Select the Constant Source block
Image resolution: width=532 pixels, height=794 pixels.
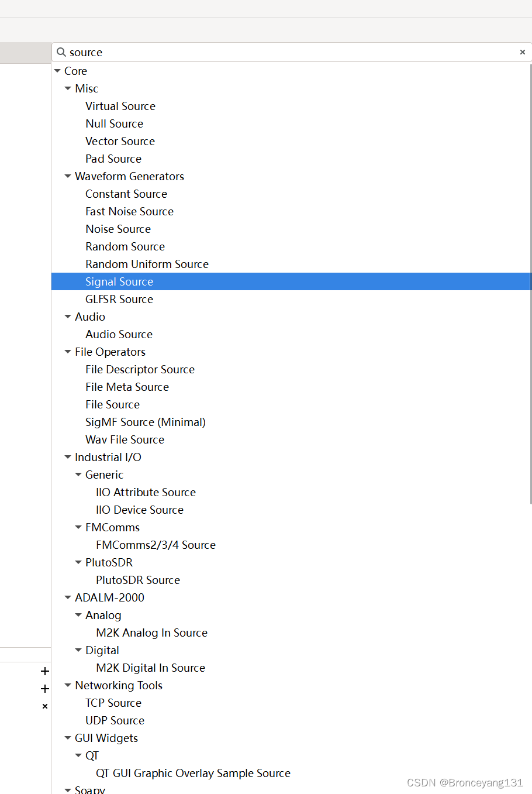pos(126,194)
